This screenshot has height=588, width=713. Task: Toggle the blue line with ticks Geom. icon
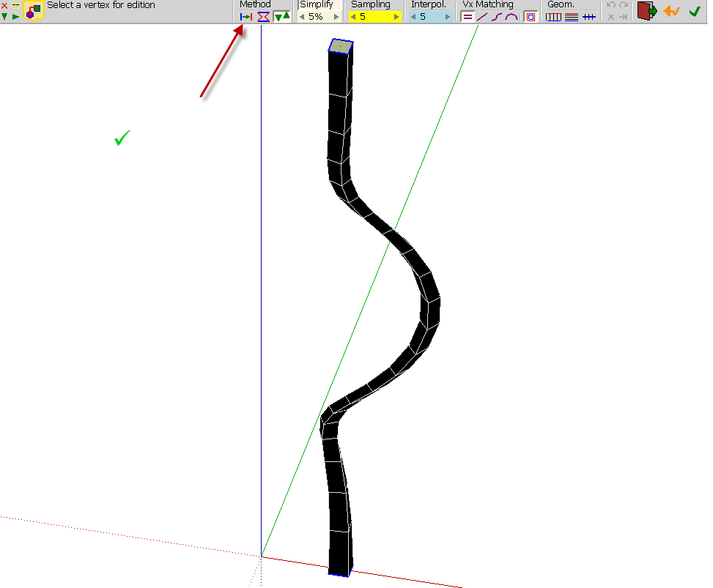click(x=589, y=17)
